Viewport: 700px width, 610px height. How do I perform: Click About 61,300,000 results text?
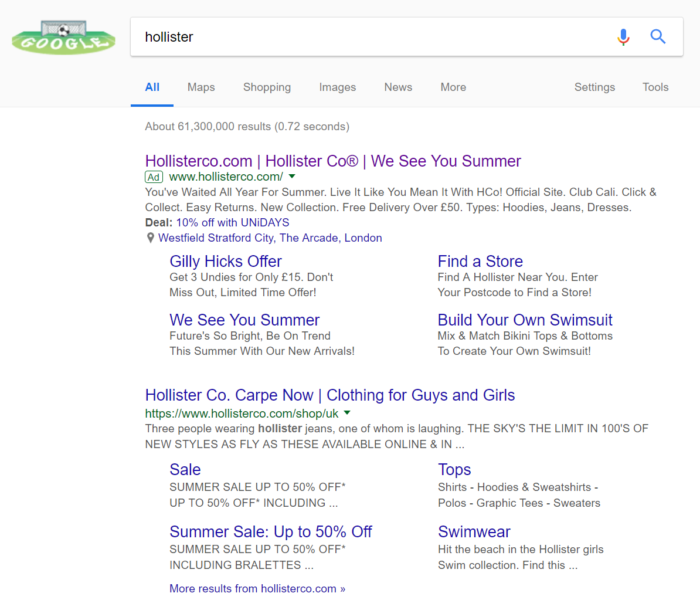(247, 126)
